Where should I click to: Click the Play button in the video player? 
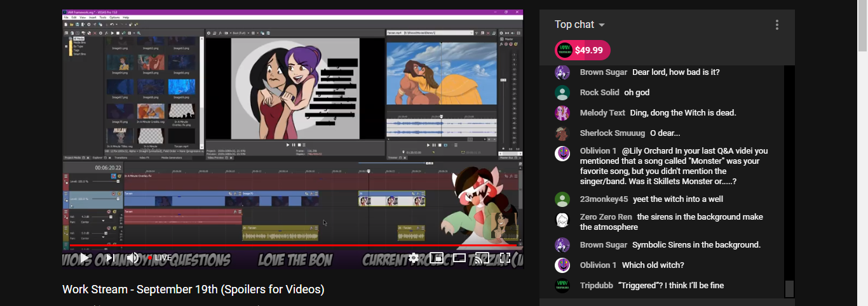tap(85, 258)
